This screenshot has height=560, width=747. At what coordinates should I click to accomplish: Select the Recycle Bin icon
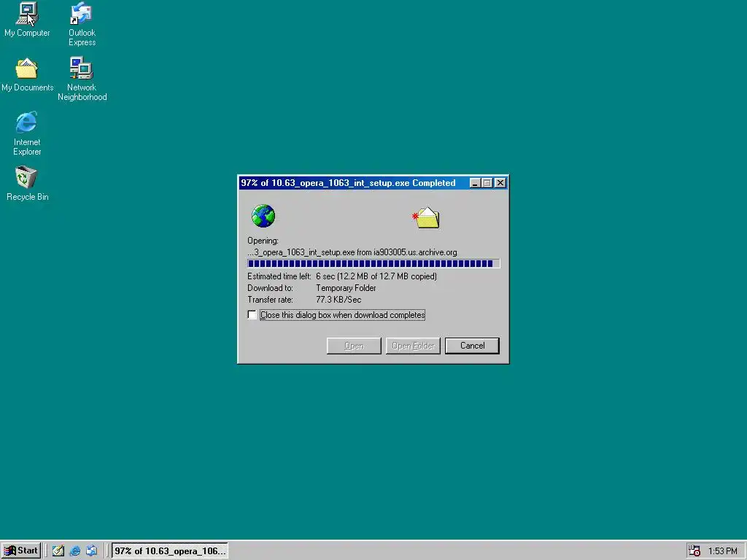(27, 184)
